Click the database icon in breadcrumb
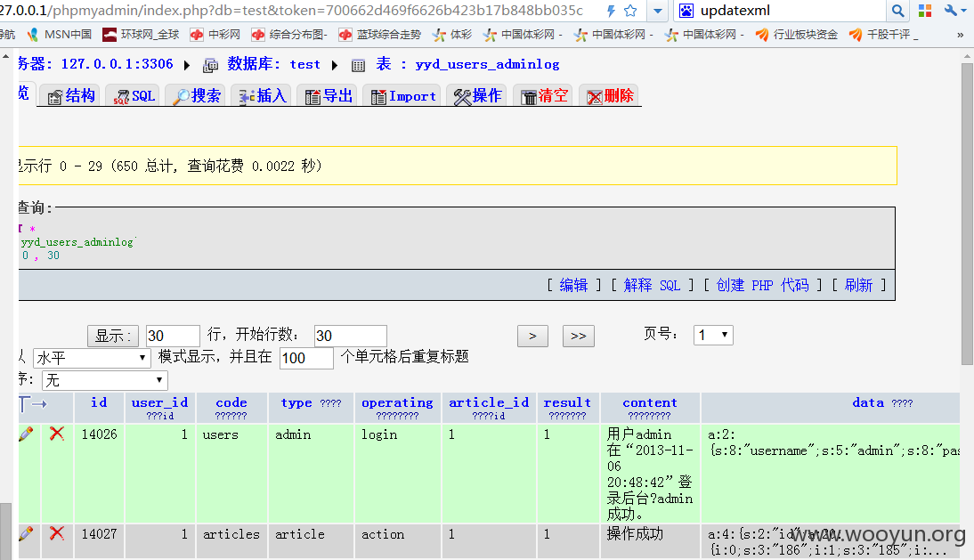This screenshot has height=560, width=974. (211, 65)
